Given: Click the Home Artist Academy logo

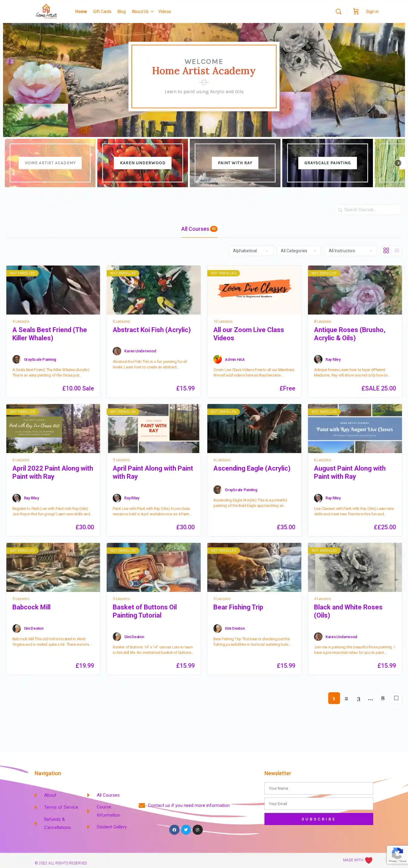Looking at the screenshot, I should (x=46, y=11).
